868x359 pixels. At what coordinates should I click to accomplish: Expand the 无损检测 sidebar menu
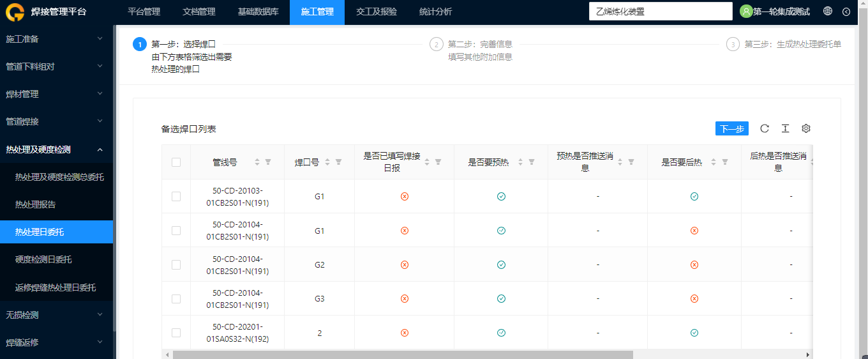56,315
